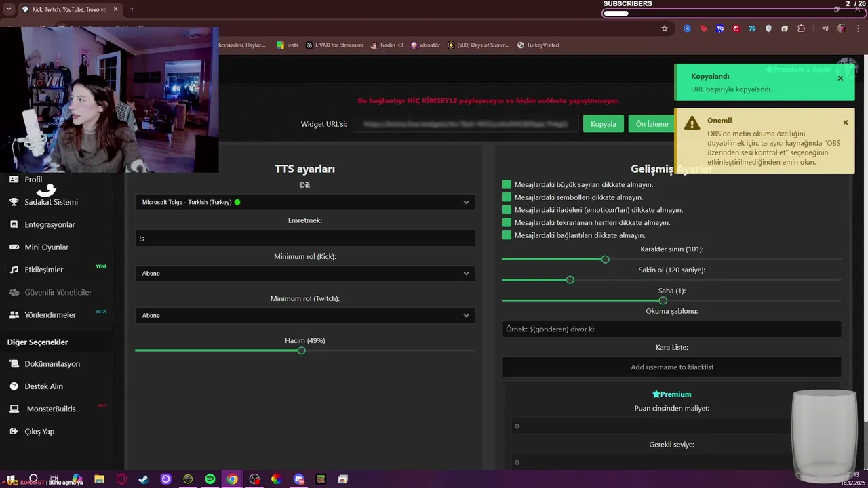
Task: Open the Dil voice language dropdown
Action: pyautogui.click(x=304, y=202)
